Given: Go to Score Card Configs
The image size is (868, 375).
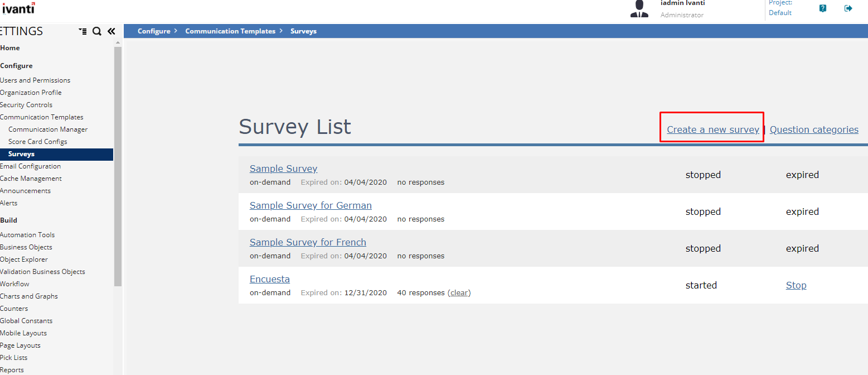Looking at the screenshot, I should pos(38,142).
